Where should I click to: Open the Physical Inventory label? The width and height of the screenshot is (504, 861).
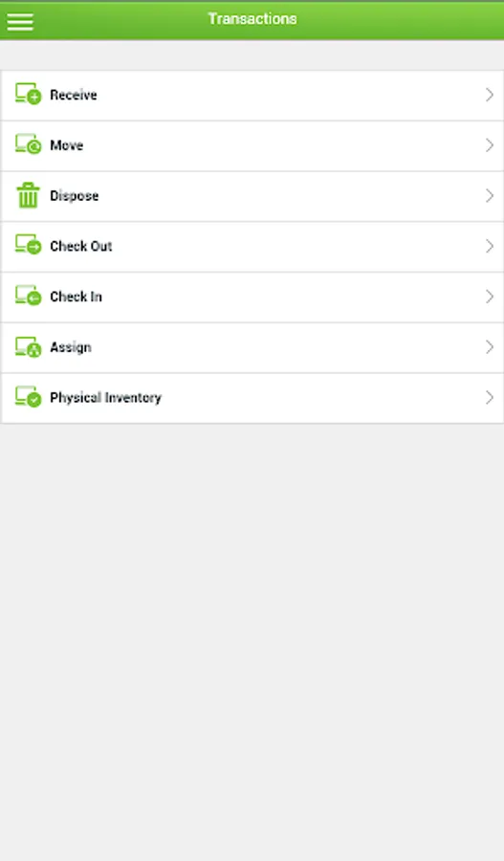106,398
